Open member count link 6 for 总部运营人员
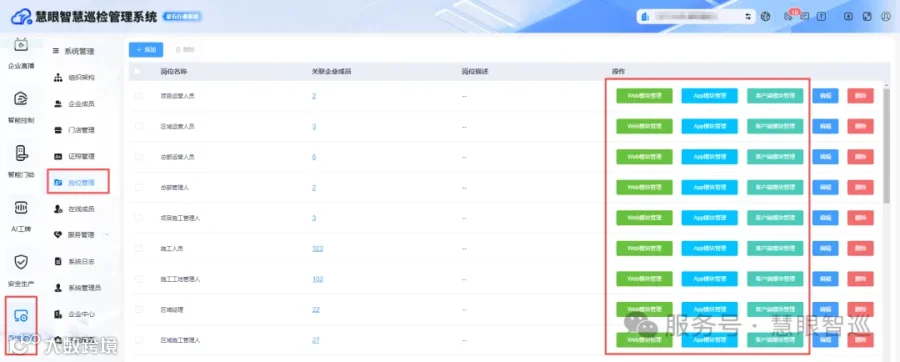 tap(314, 157)
